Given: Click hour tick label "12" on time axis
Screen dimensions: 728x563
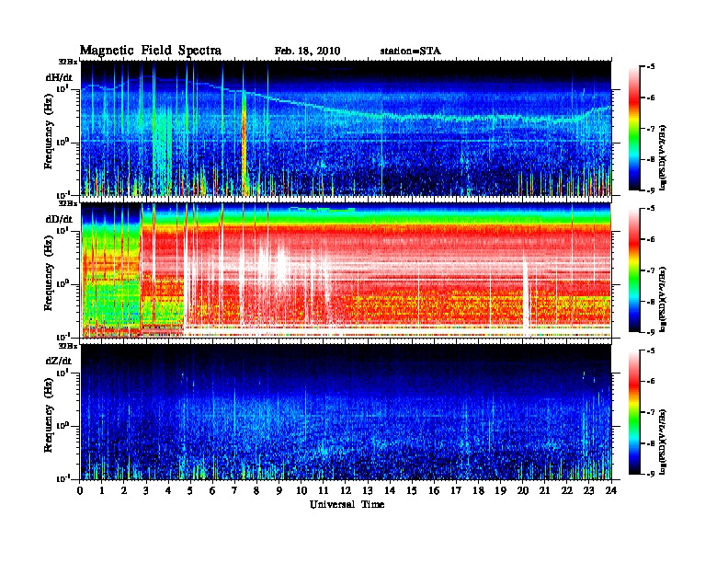Looking at the screenshot, I should click(x=346, y=490).
